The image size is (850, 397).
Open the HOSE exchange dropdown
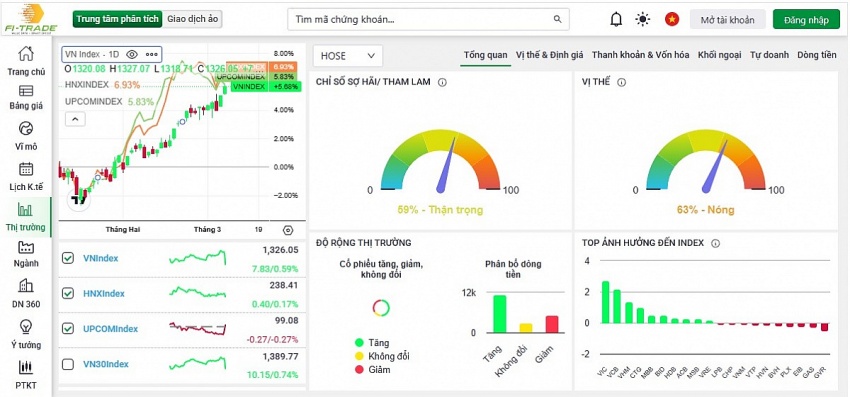[347, 56]
